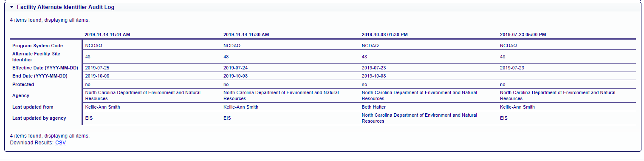Click the Program System Code row label
644x161 pixels.
point(37,46)
